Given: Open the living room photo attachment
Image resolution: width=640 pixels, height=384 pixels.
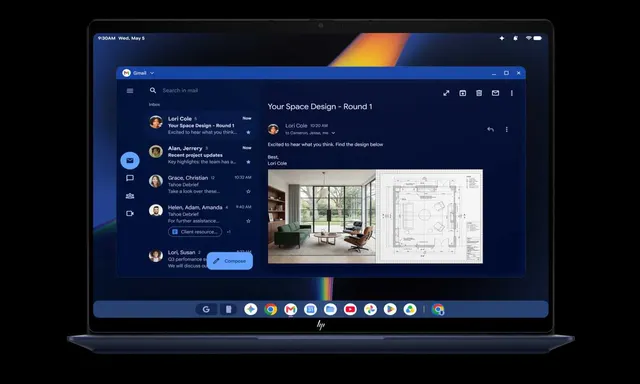Looking at the screenshot, I should (322, 216).
